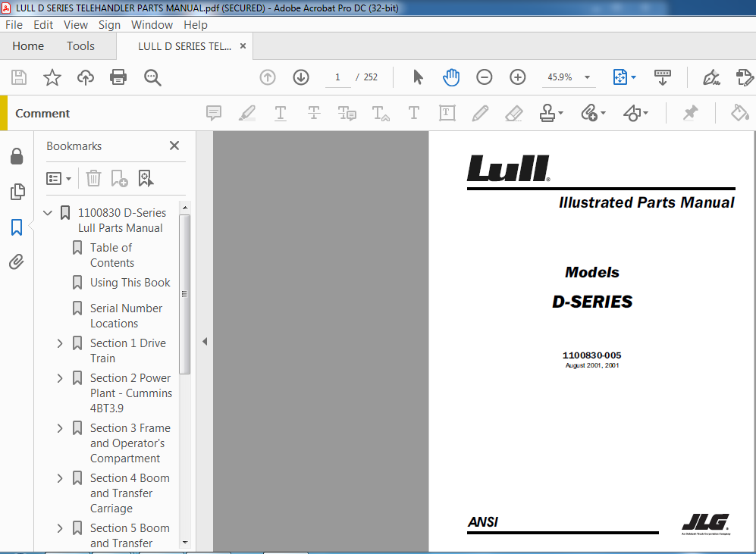Close the Bookmarks panel
Screen dimensions: 756x554
[x=174, y=146]
